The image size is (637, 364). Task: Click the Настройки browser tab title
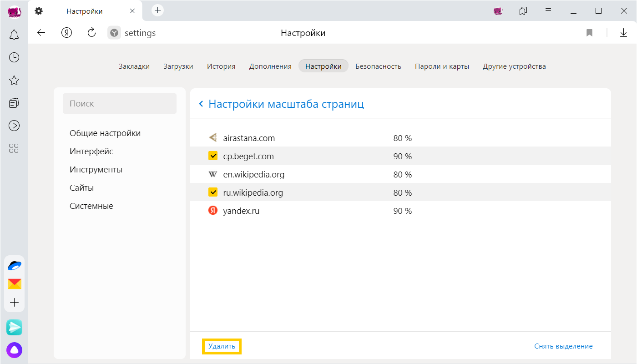85,11
